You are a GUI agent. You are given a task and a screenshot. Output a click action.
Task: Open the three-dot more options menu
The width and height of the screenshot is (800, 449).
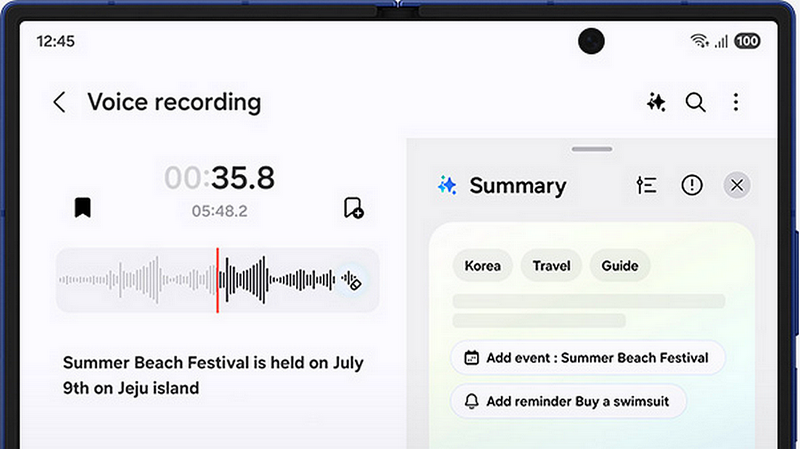pyautogui.click(x=736, y=102)
